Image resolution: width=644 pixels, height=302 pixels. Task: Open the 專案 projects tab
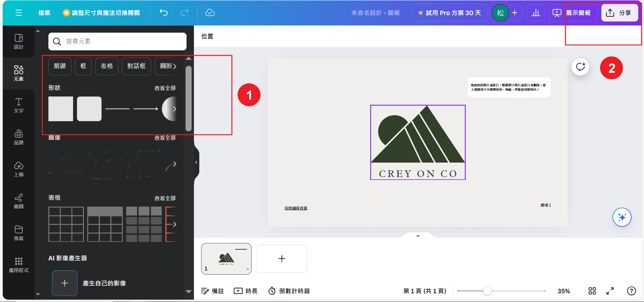(19, 233)
